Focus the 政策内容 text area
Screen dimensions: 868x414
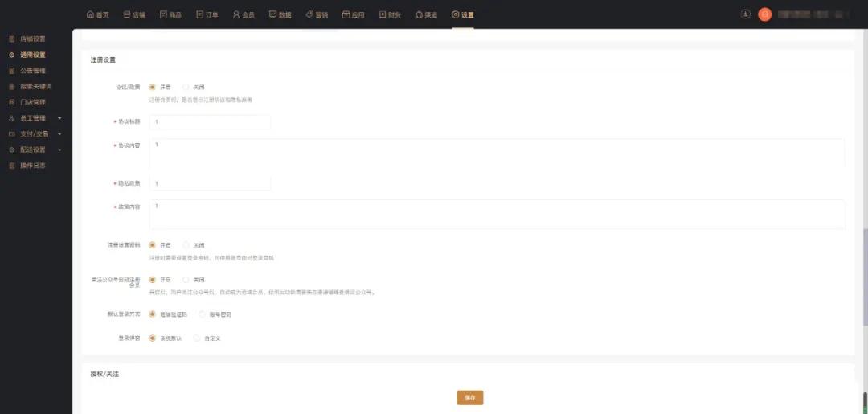[497, 214]
